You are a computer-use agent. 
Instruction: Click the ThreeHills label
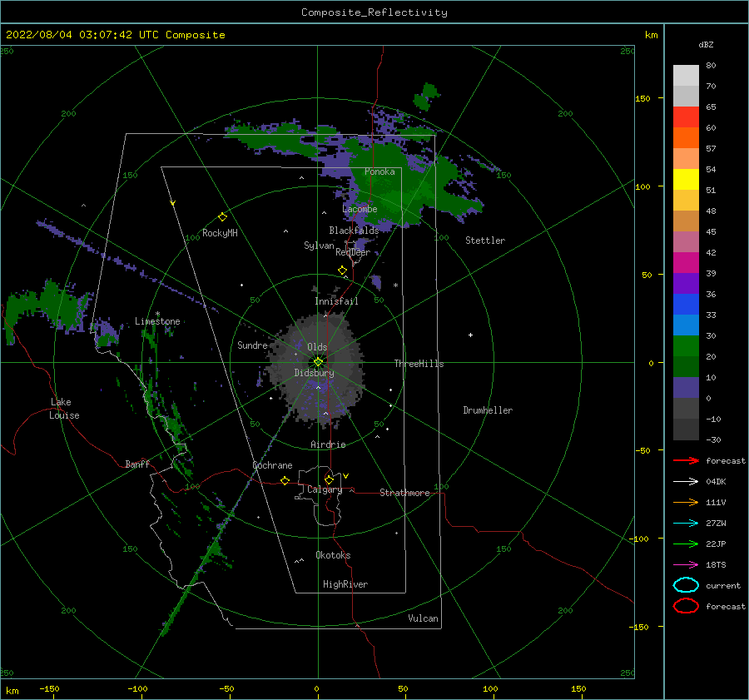coord(419,364)
